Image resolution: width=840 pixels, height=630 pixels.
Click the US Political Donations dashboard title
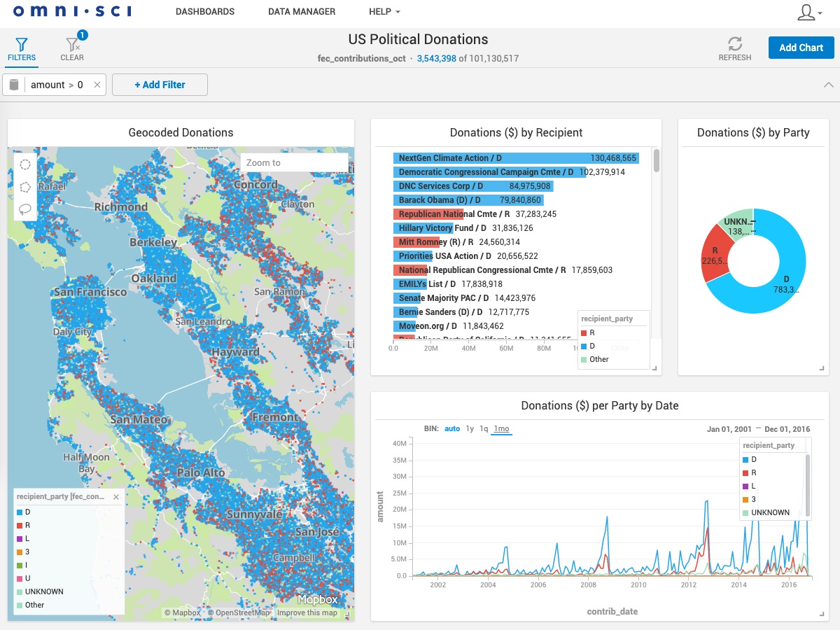click(419, 40)
